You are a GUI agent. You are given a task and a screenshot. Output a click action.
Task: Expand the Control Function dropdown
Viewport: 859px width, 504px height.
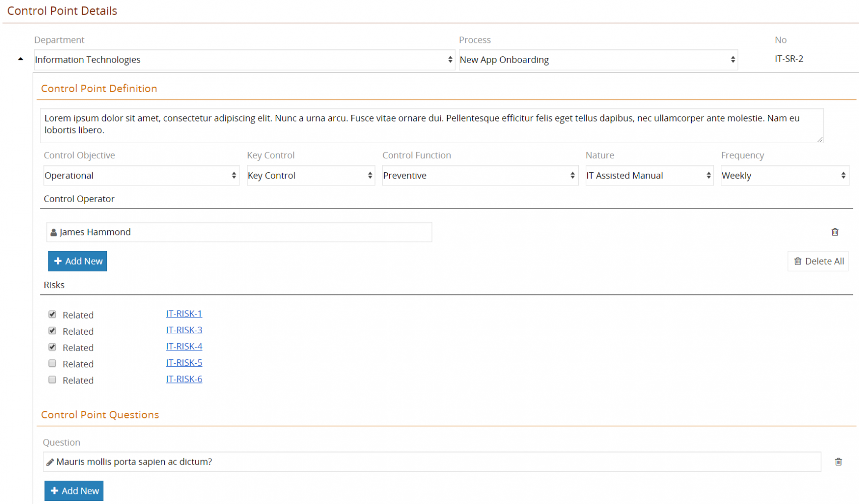point(479,175)
